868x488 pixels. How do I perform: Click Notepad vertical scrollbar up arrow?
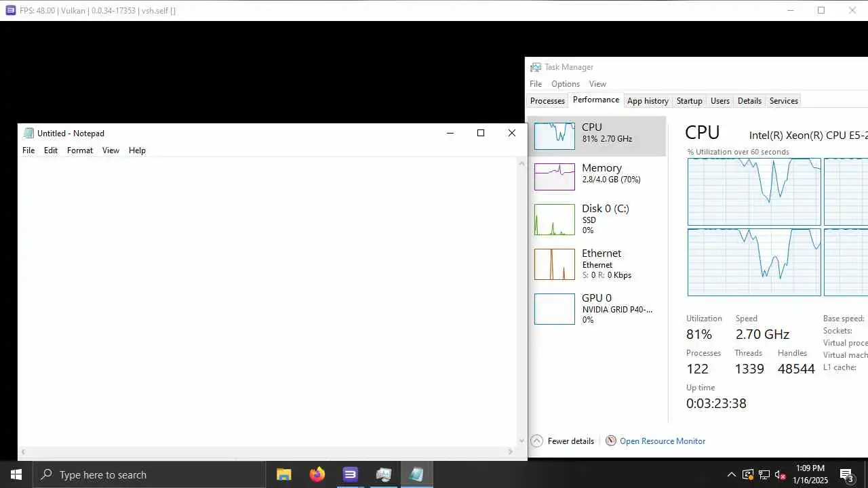click(522, 163)
